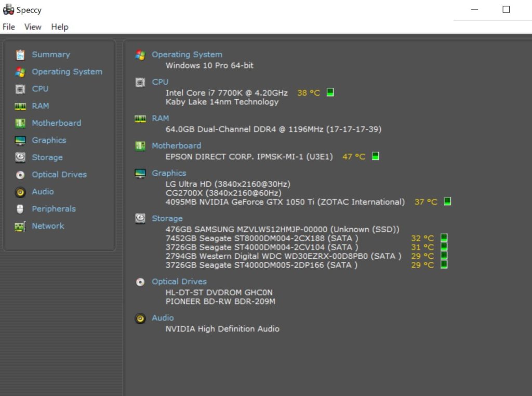
Task: Open the Help menu
Action: (60, 27)
